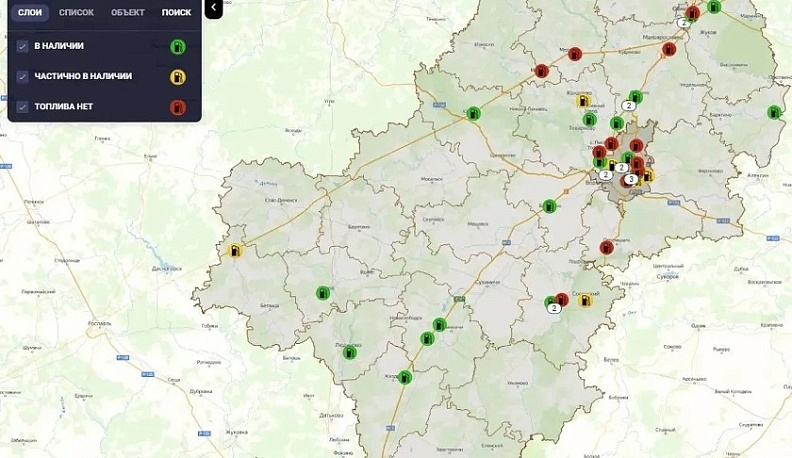
Task: Open the ПОИСК tab
Action: (176, 13)
